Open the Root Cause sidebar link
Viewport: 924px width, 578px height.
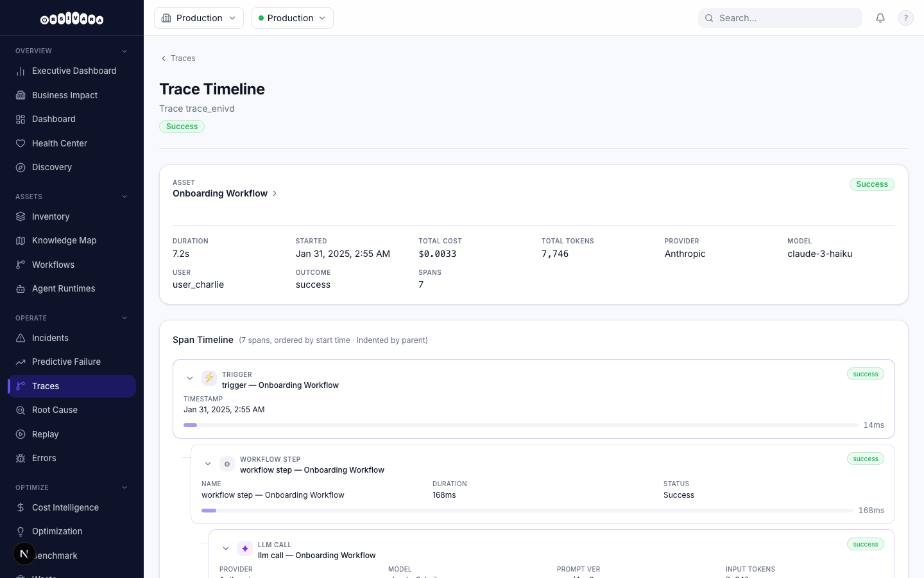[72, 410]
